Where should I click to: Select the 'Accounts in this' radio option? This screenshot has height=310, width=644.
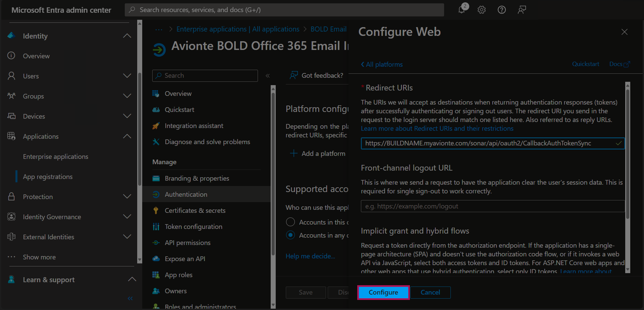[x=290, y=222]
